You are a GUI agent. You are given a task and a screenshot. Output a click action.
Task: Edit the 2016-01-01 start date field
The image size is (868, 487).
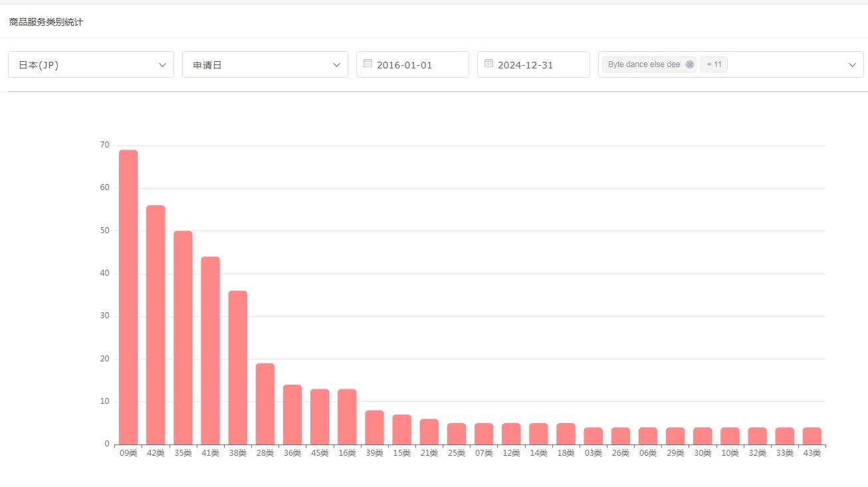coord(419,65)
